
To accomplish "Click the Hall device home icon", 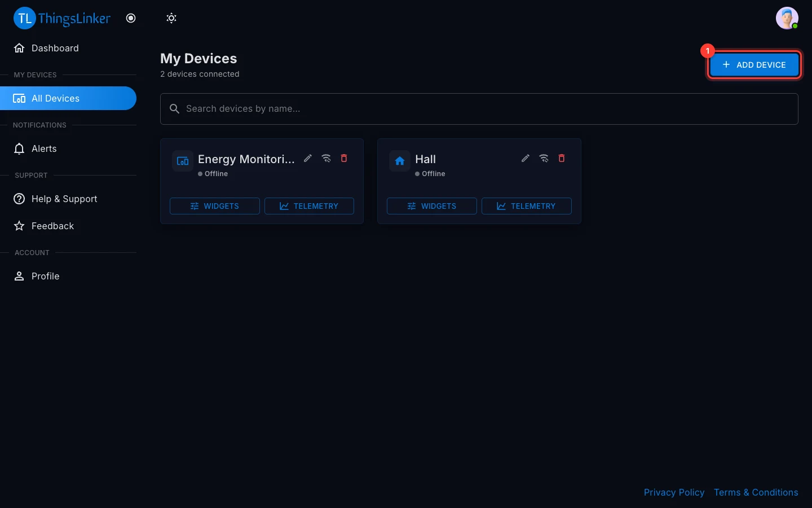I will [400, 161].
